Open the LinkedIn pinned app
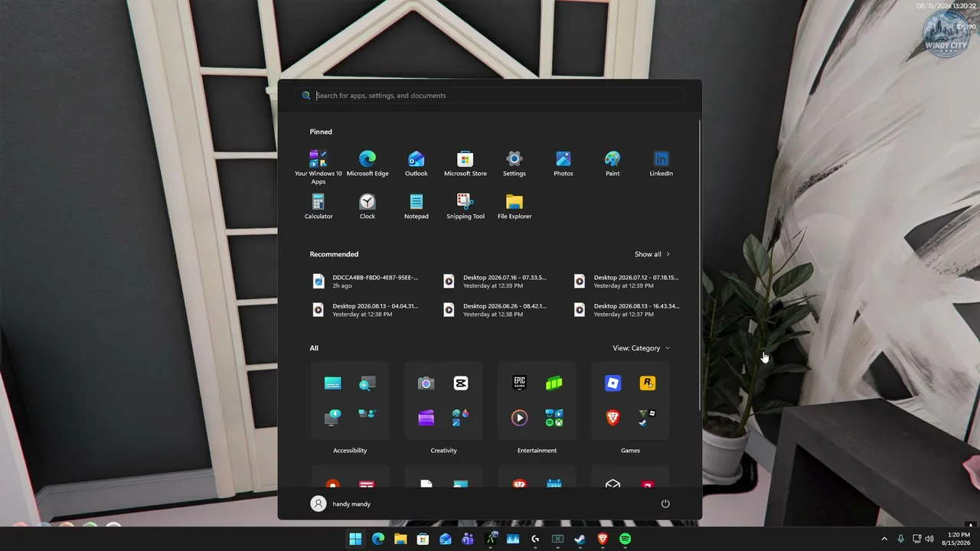Screen dimensions: 980x551 661,164
